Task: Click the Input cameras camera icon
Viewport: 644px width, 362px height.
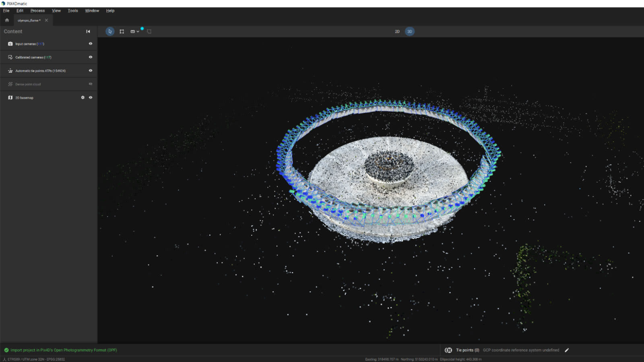Action: (10, 43)
